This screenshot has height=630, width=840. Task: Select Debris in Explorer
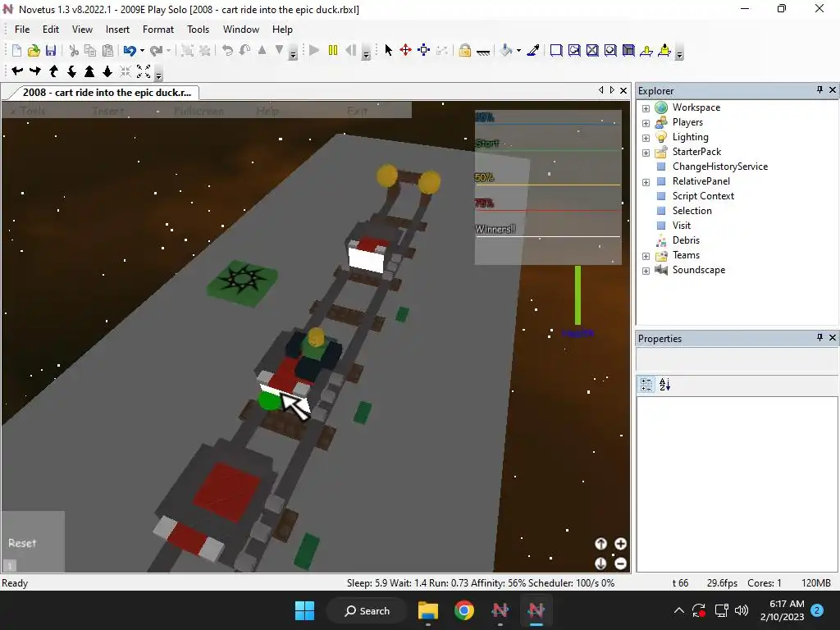click(x=686, y=240)
